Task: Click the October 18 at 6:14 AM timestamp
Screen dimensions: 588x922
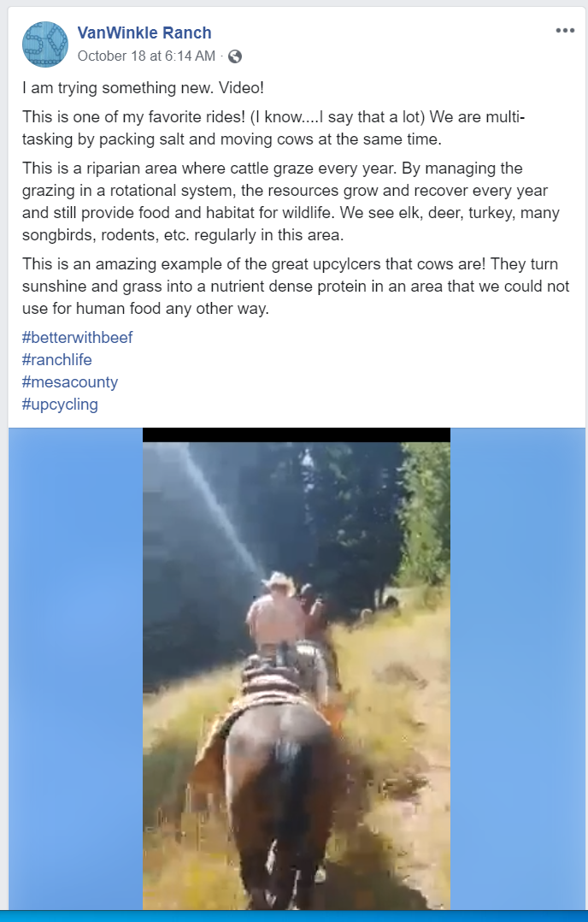Action: click(146, 56)
